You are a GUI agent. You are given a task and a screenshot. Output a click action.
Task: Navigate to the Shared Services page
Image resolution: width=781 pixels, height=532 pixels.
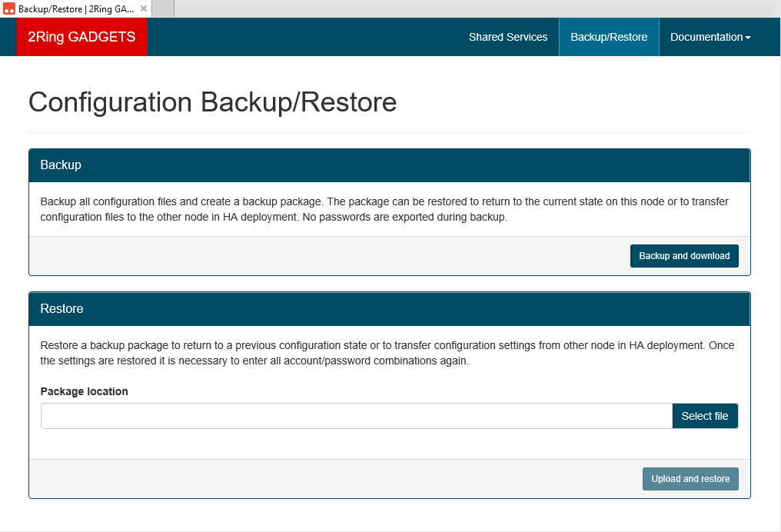(x=507, y=36)
